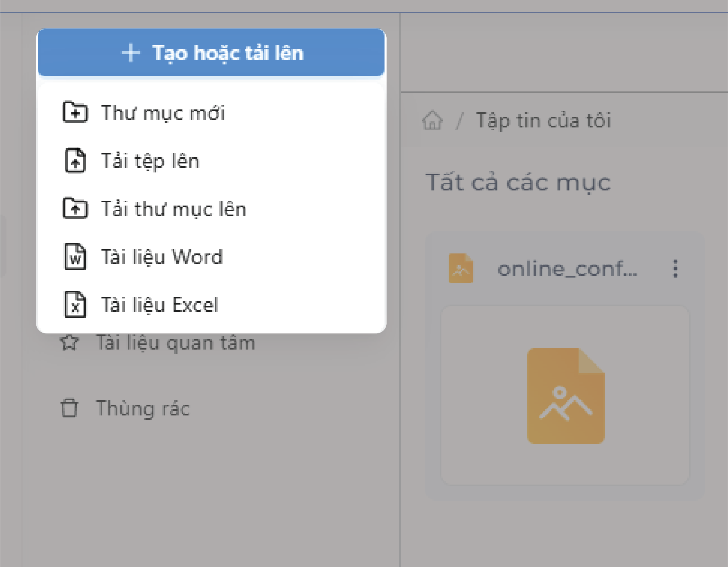Click the image file icon of online_conf

click(460, 269)
